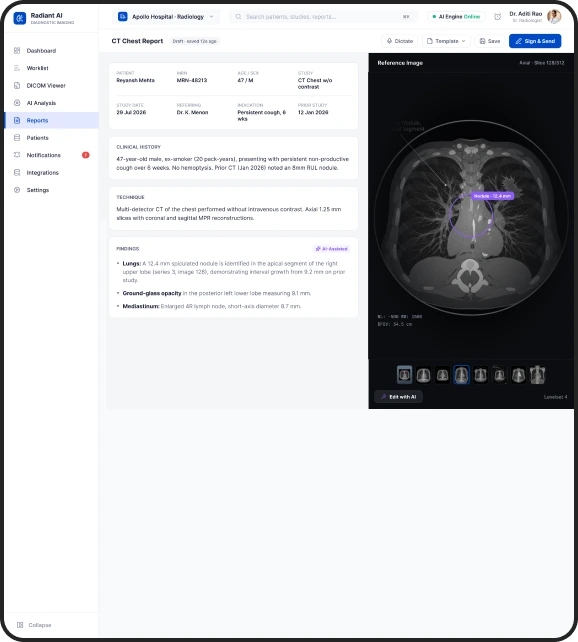Click the Levelset 4 label
This screenshot has width=578, height=642.
555,397
